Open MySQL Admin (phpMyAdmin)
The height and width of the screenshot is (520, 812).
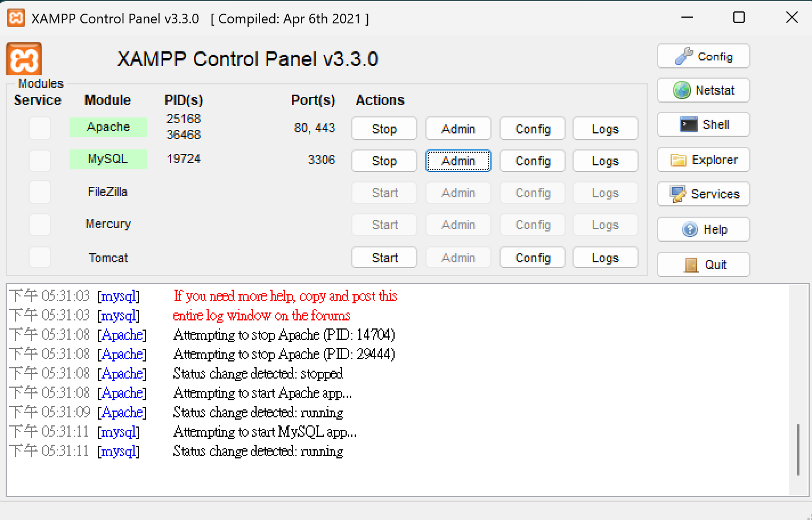[x=458, y=161]
